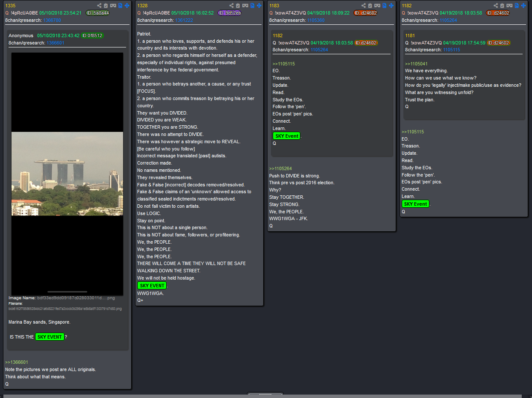
Task: Click Q tripcode !4pRcUA0lBE on post 1335
Action: (24, 13)
